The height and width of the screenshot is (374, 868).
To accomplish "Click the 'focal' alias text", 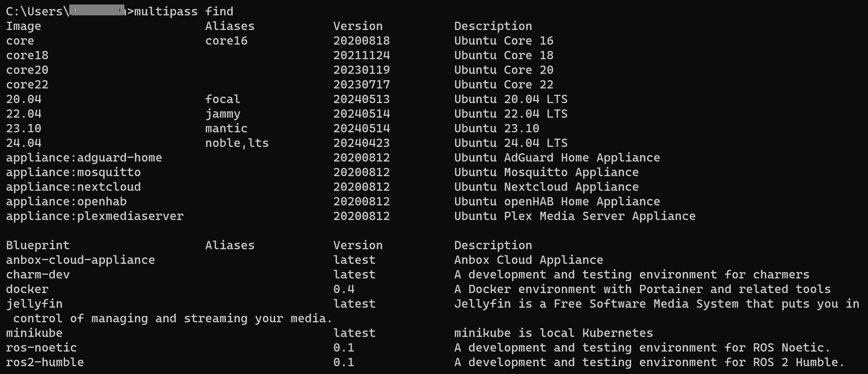I will pos(222,99).
